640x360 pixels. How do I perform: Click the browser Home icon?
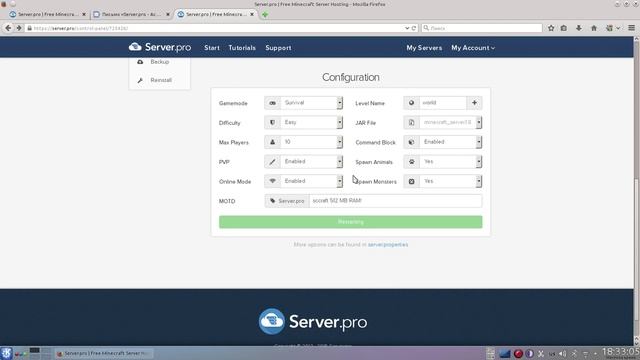tap(594, 28)
